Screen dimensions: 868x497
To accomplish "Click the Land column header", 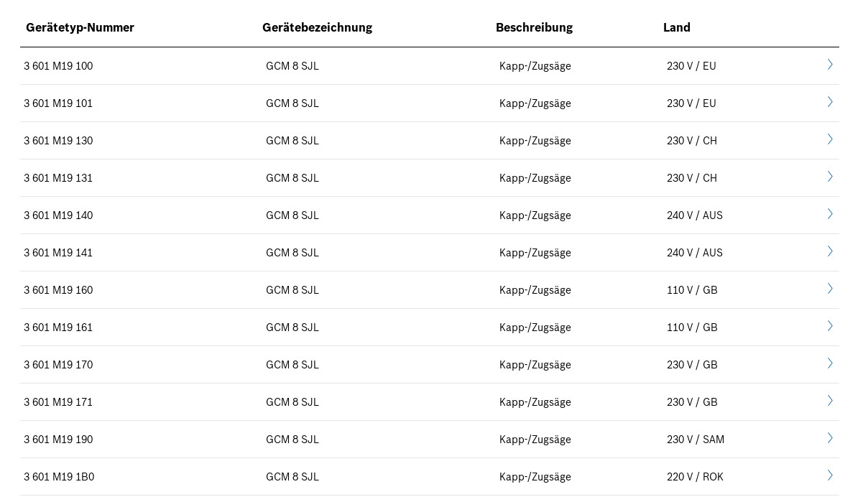I will tap(676, 27).
